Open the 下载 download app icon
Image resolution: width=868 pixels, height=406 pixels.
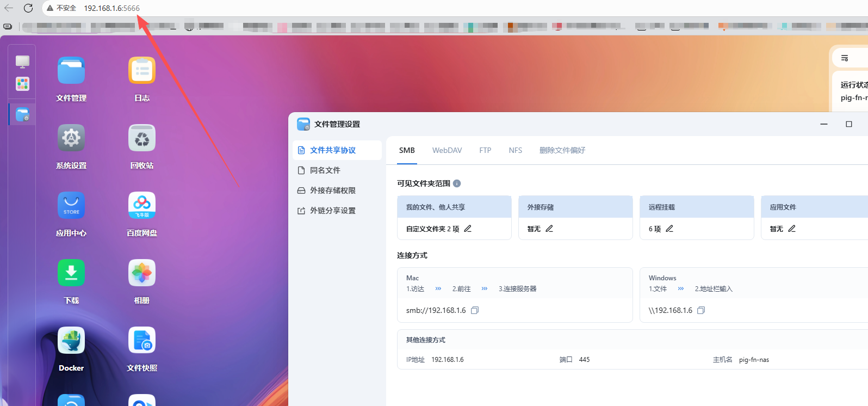(x=71, y=273)
